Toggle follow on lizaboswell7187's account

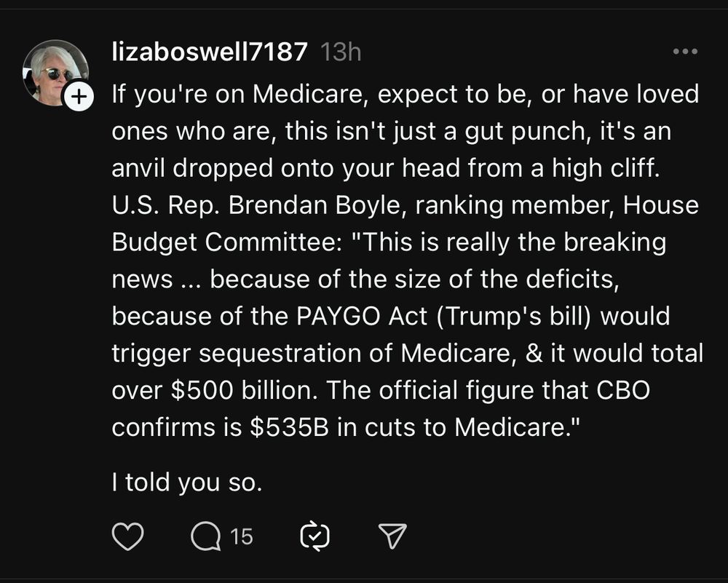pyautogui.click(x=79, y=94)
